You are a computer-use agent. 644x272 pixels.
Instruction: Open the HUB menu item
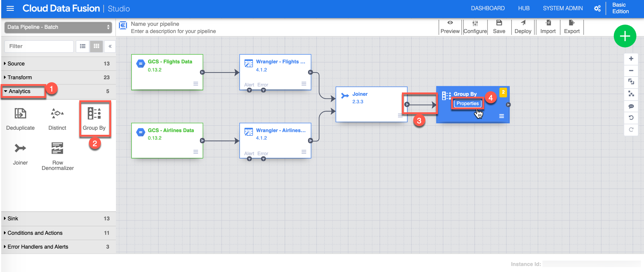[x=524, y=8]
